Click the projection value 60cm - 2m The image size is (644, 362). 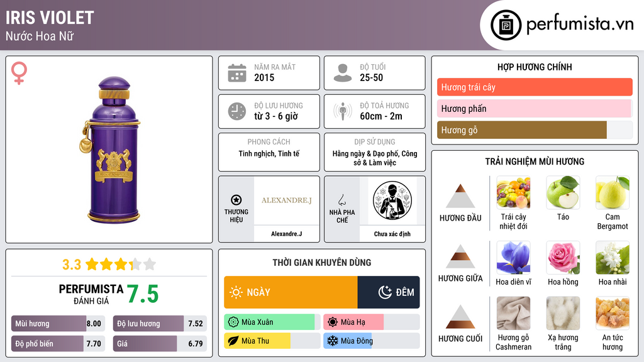click(x=381, y=116)
